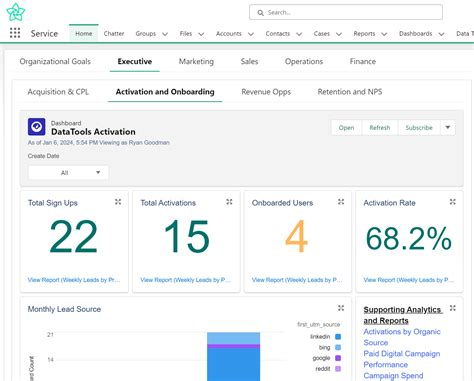This screenshot has width=474, height=381.
Task: Expand the Total Sign Ups widget
Action: tap(118, 202)
